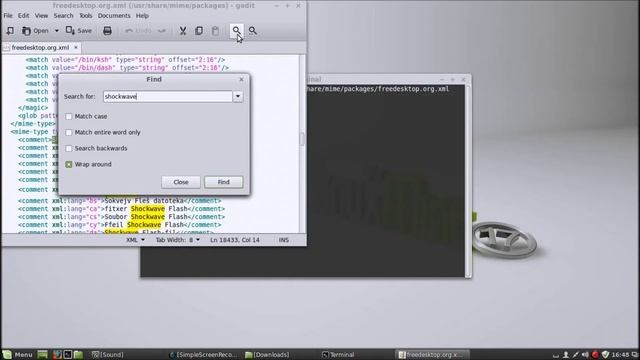Click the 16:48 panel clock
The image size is (640, 360).
(620, 355)
